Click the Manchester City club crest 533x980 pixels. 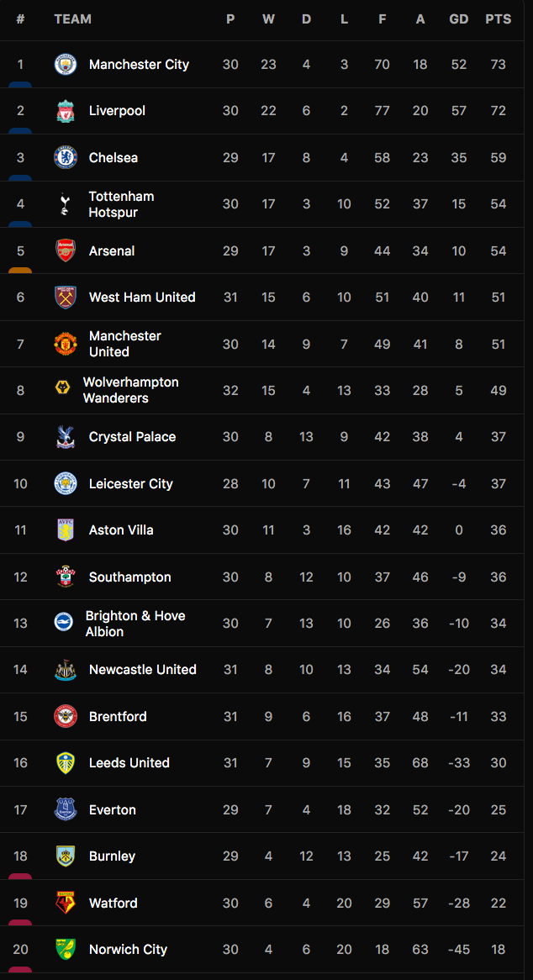pyautogui.click(x=66, y=65)
